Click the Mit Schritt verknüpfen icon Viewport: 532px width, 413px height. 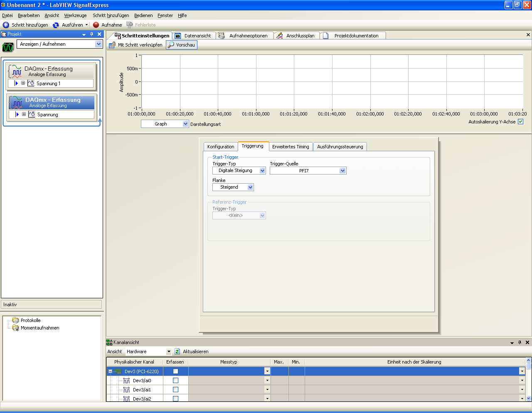[112, 45]
